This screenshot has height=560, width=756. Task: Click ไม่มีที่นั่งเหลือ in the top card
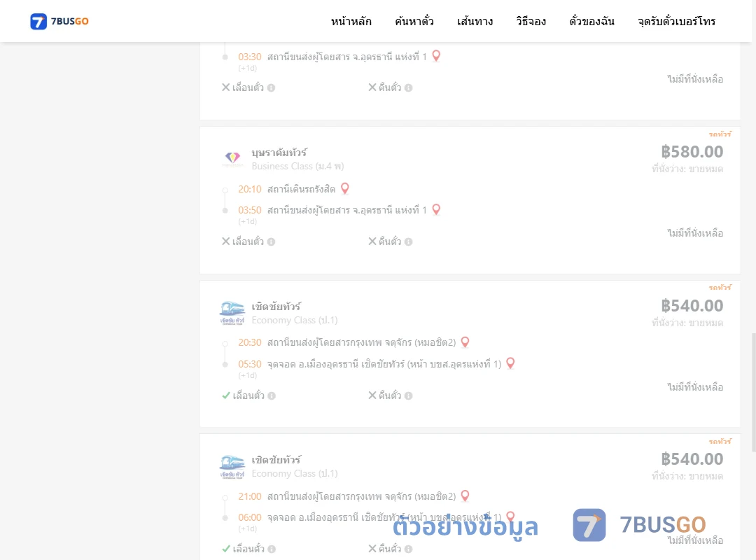695,79
